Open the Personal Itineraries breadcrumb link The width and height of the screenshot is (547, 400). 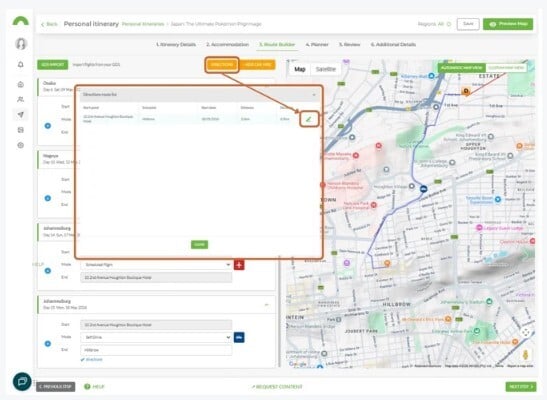click(143, 24)
